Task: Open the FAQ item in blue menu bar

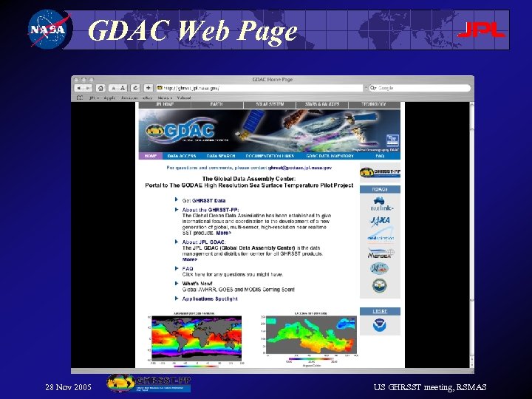Action: tap(380, 156)
